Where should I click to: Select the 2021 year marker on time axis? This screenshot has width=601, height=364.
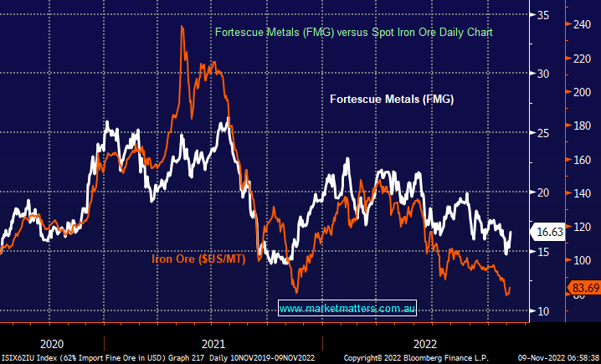click(x=213, y=343)
